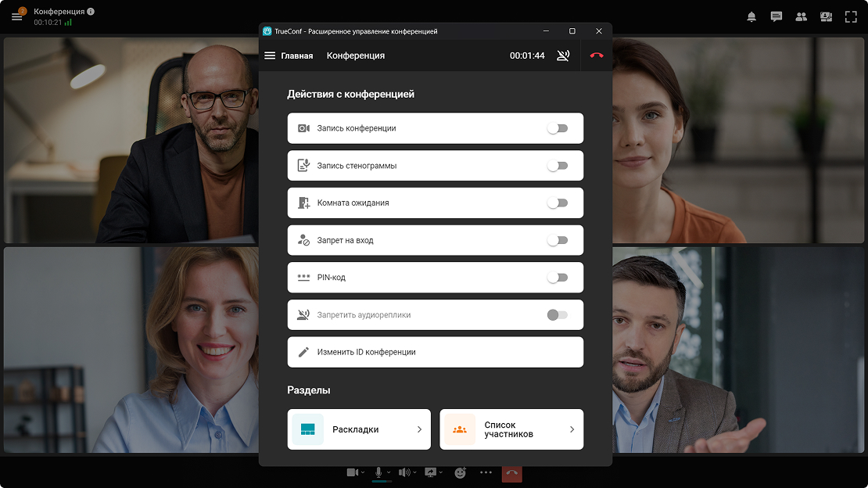Open the chat panel icon
This screenshot has width=868, height=488.
pyautogui.click(x=776, y=16)
